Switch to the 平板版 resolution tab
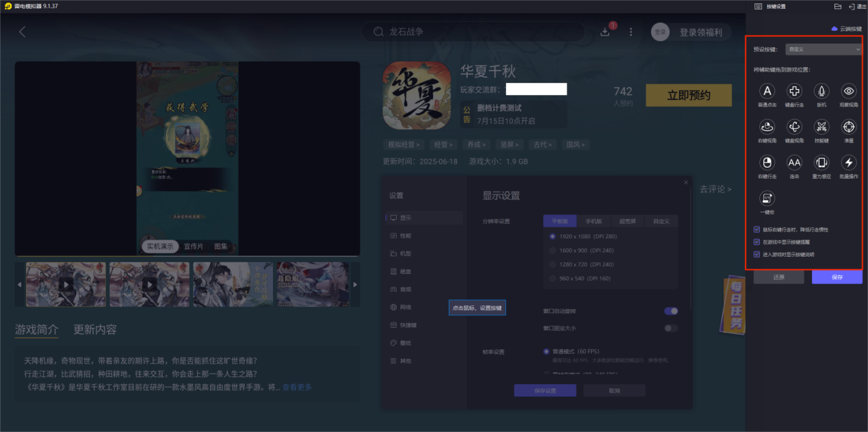The width and height of the screenshot is (868, 432). pos(560,221)
